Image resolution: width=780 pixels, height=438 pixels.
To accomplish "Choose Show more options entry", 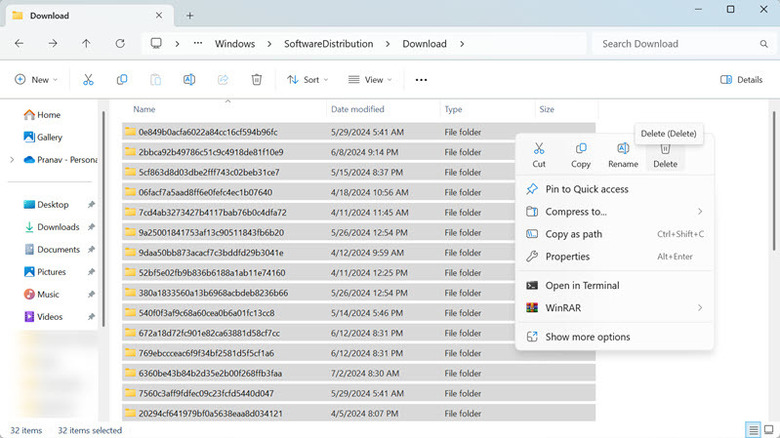I will tap(587, 337).
